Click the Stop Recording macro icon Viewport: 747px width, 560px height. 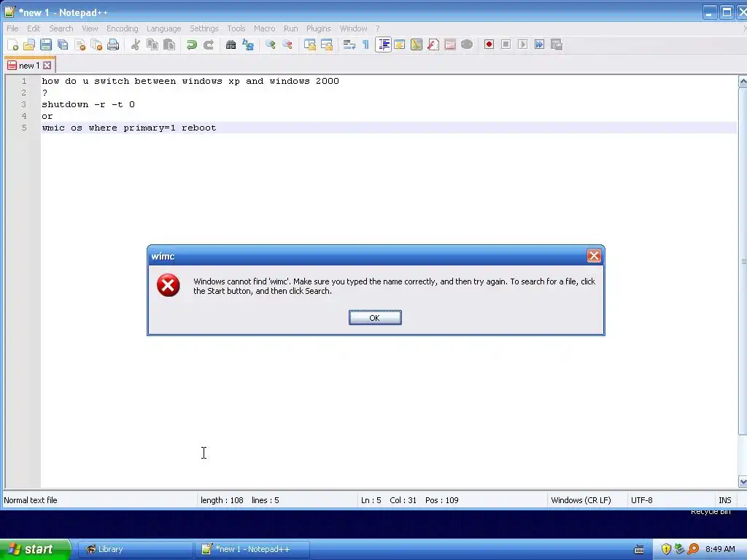tap(506, 44)
